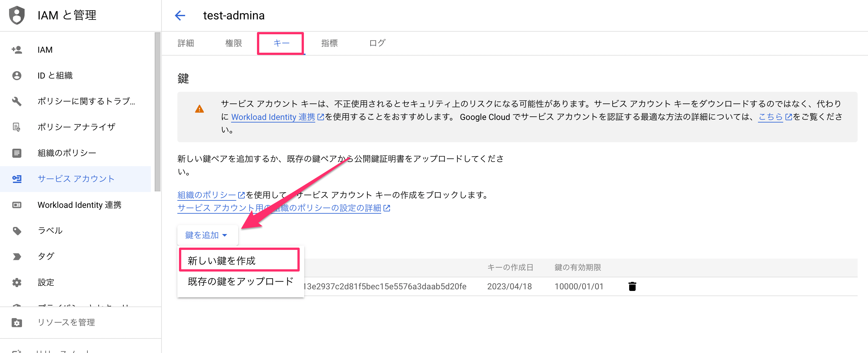Switch to the 指標 tab

pyautogui.click(x=329, y=43)
